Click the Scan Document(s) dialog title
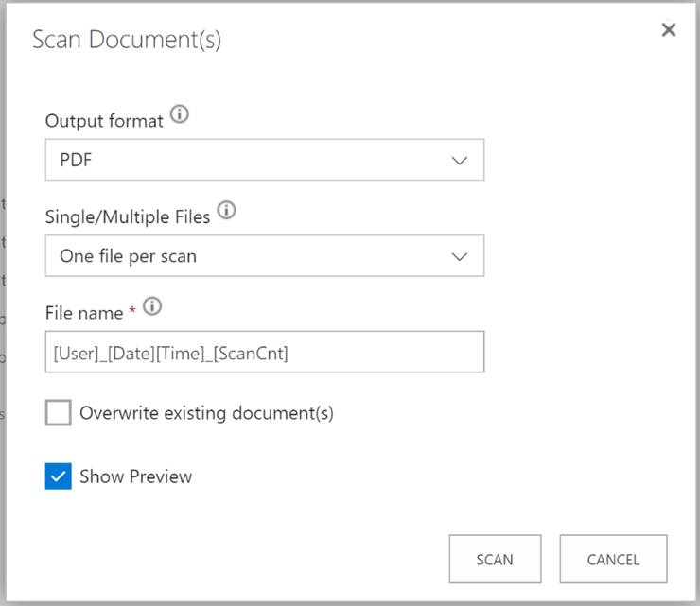 click(127, 40)
